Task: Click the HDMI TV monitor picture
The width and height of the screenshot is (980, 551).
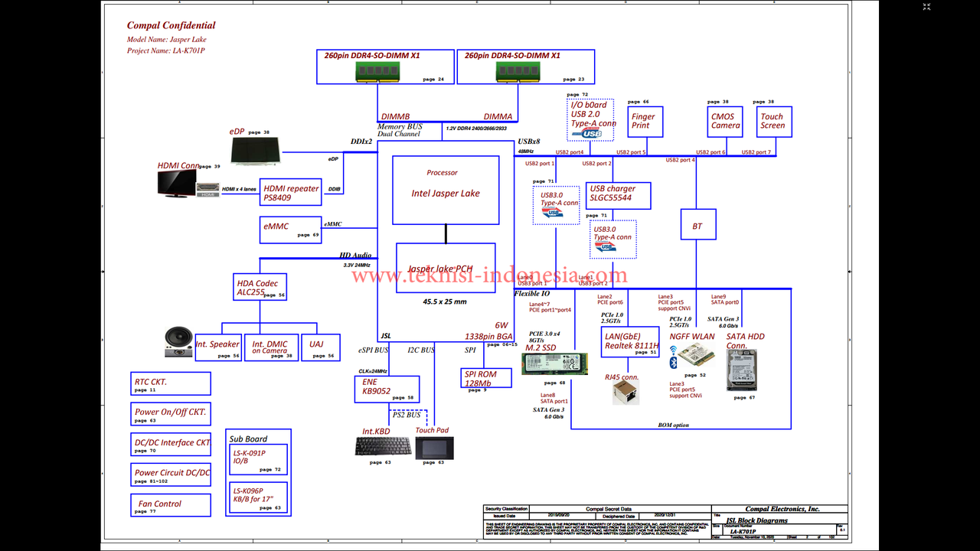Action: pos(177,184)
